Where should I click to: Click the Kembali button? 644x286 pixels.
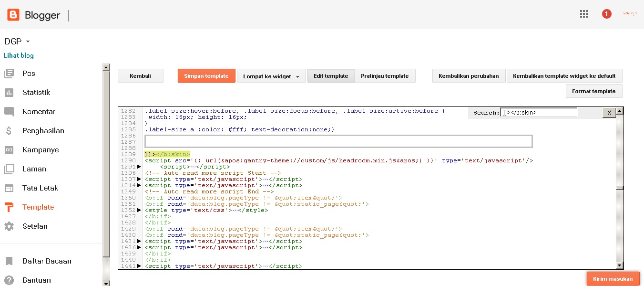141,76
